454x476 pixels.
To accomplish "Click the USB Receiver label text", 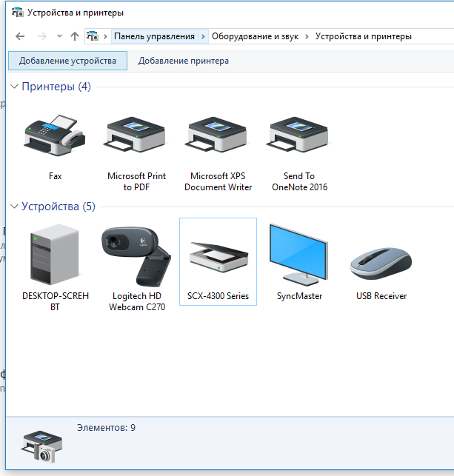I will point(381,296).
